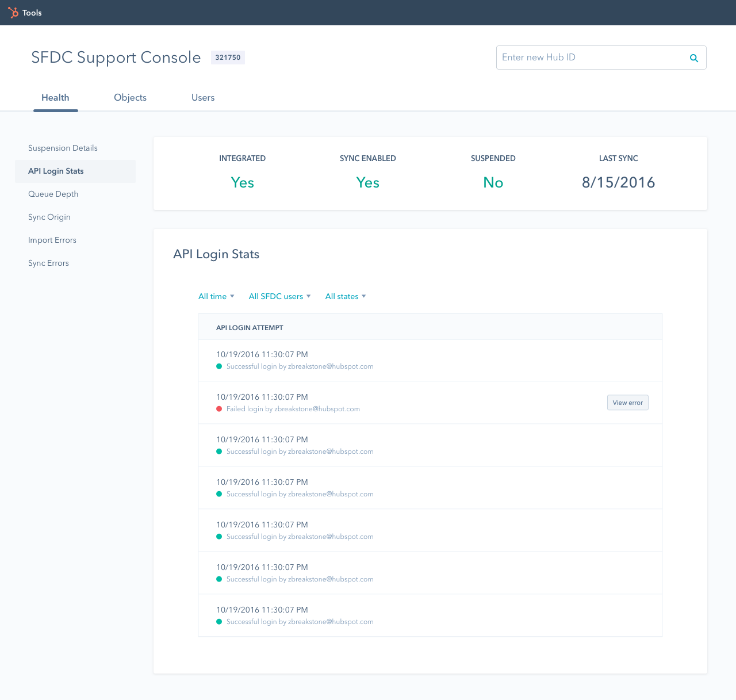Expand the All time filter dropdown
The image size is (736, 700).
tap(216, 296)
